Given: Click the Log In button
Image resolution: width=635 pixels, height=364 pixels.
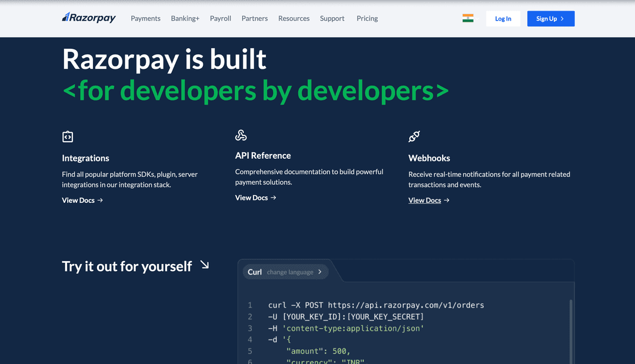Looking at the screenshot, I should pyautogui.click(x=503, y=19).
